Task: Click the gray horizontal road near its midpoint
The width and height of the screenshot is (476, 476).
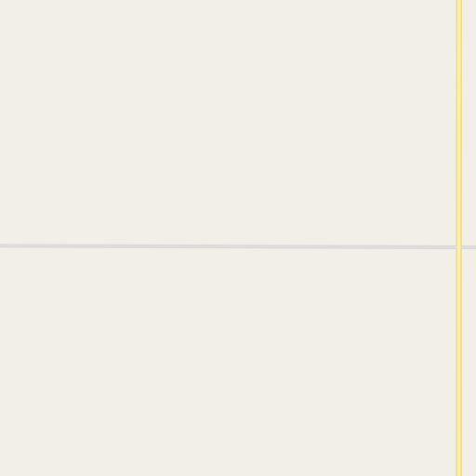Action: click(x=228, y=246)
